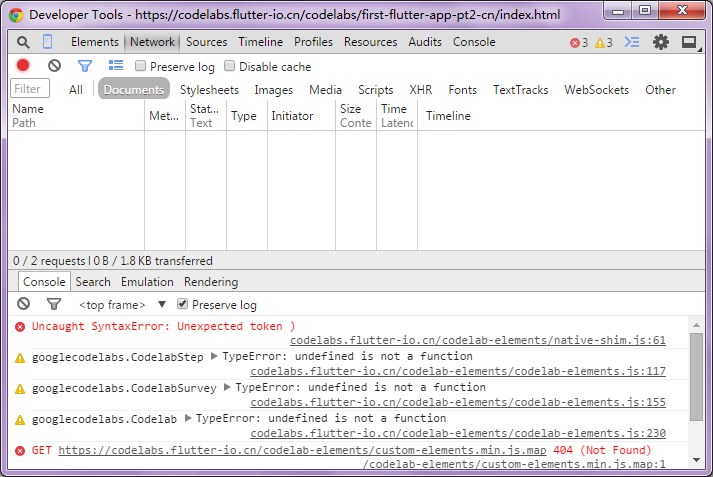Filter requests by WebSockets

pos(597,90)
